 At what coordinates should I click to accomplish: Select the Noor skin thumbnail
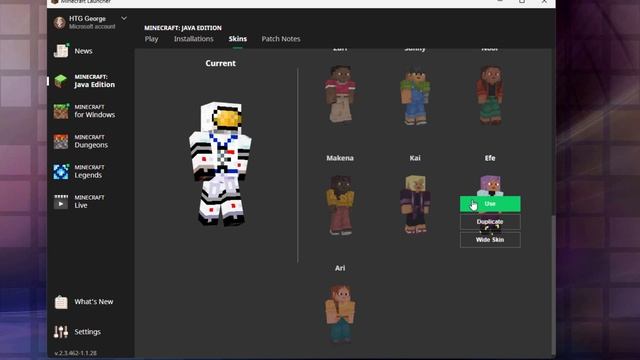(490, 96)
